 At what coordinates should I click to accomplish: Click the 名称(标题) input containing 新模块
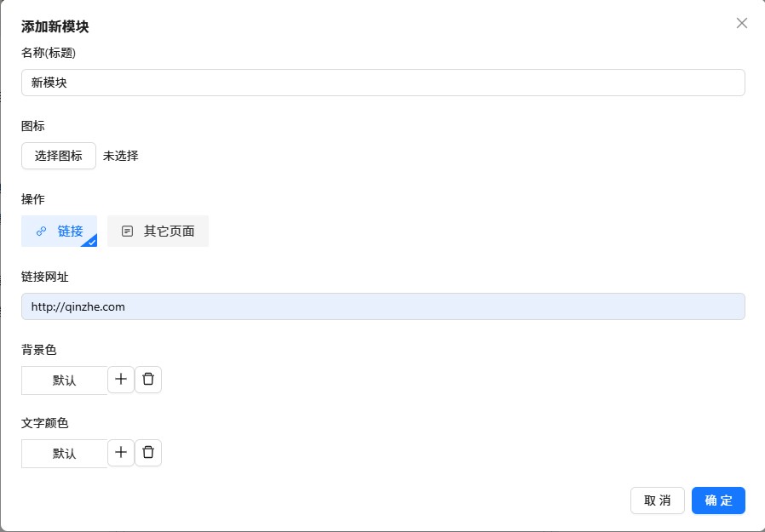(x=382, y=83)
